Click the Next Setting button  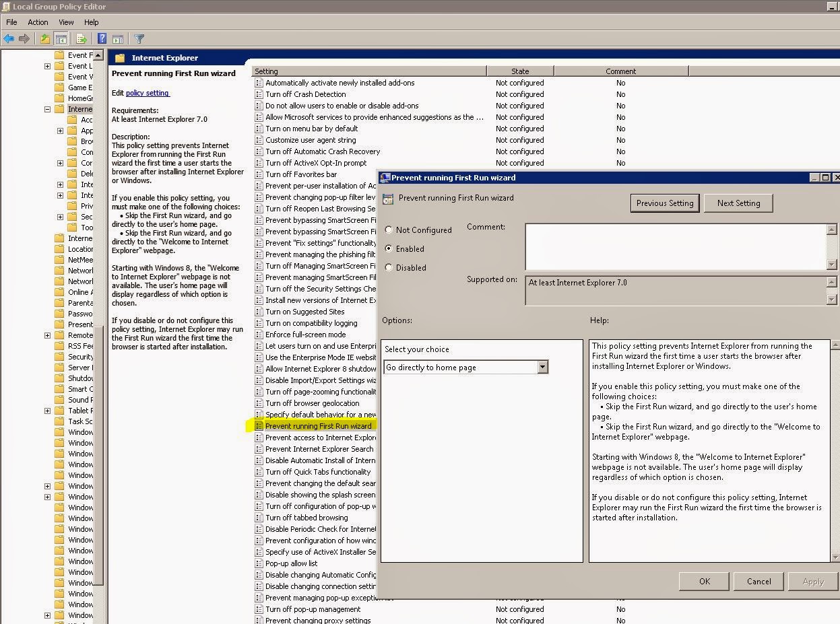pos(738,203)
